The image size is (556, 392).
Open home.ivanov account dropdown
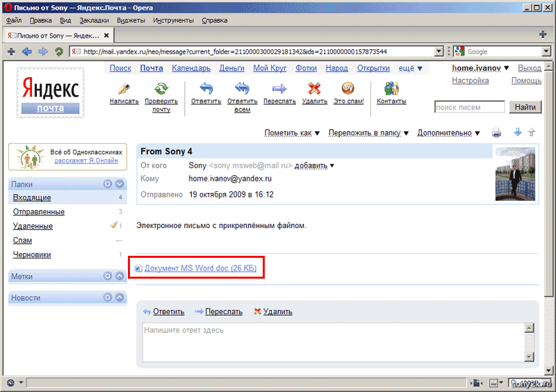[x=480, y=67]
